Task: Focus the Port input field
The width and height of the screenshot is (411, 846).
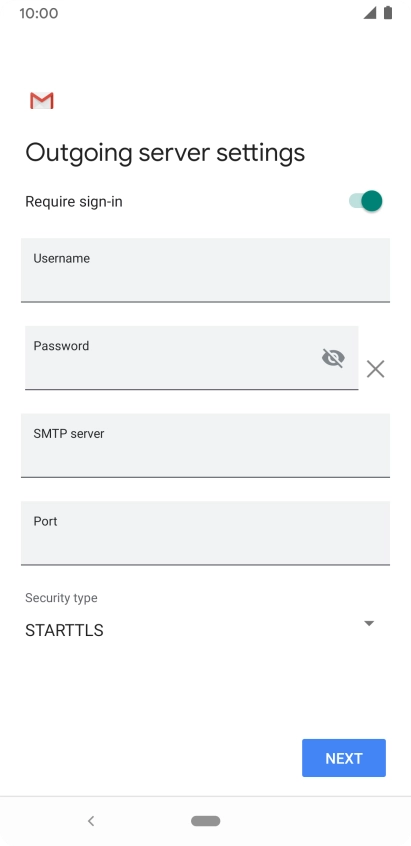Action: click(206, 533)
